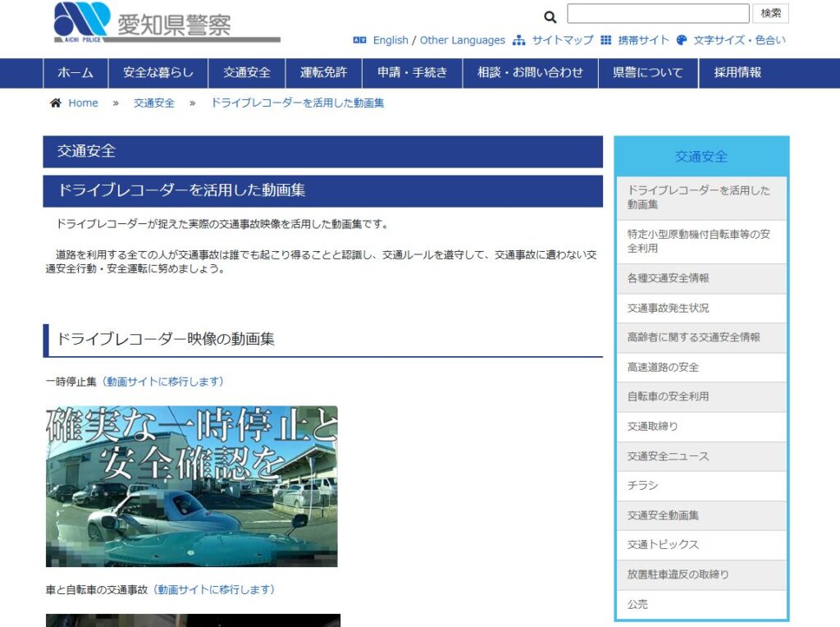Open the 運転免許 navigation menu
Image resolution: width=840 pixels, height=627 pixels.
(323, 72)
